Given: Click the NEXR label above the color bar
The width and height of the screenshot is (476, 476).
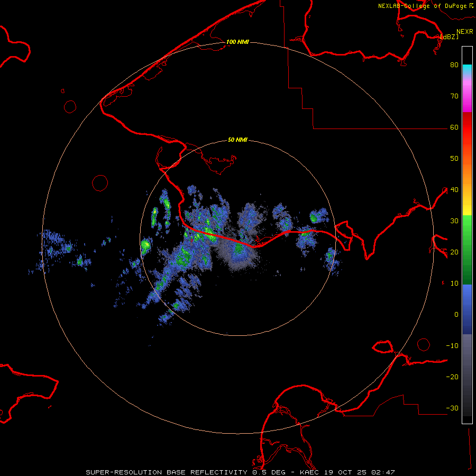Looking at the screenshot, I should tap(465, 32).
